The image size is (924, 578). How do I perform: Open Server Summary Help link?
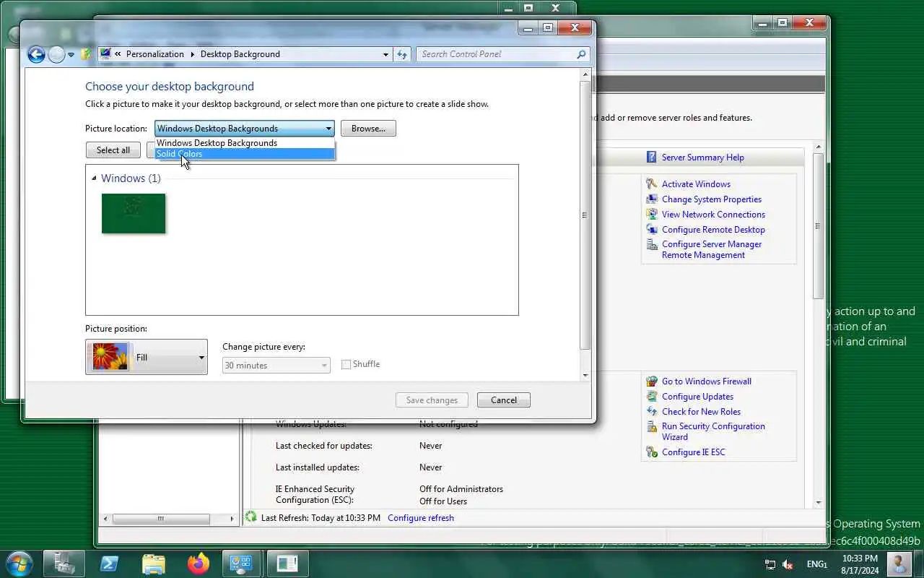702,158
